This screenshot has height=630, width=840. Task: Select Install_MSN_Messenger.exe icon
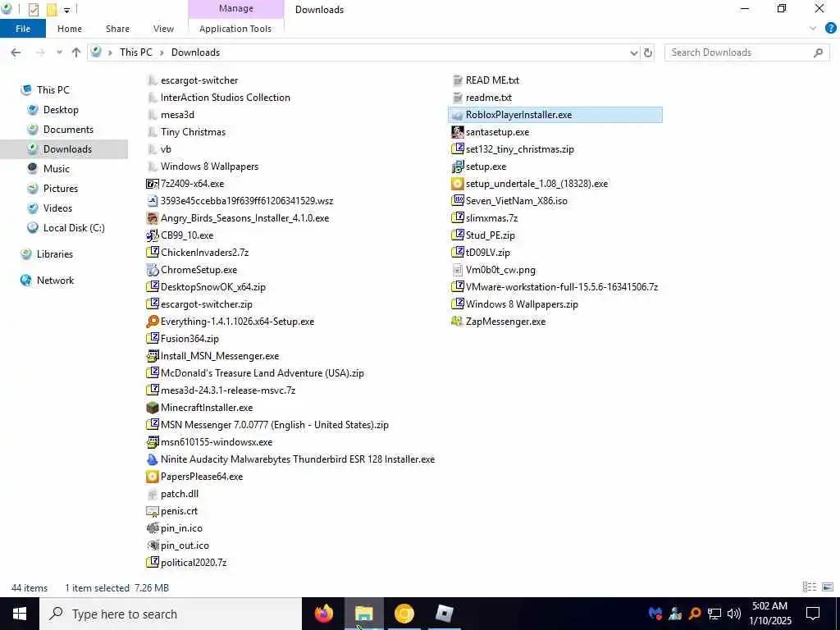152,356
